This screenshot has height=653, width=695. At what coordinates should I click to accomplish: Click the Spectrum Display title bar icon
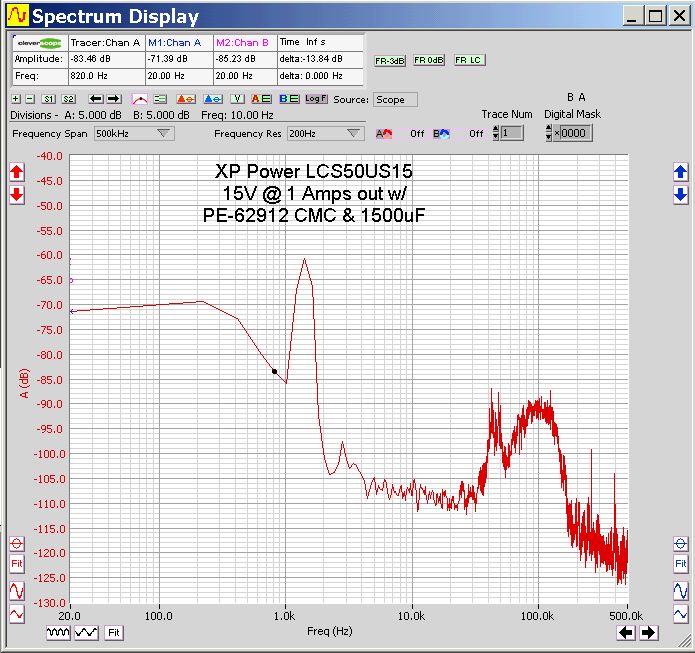[18, 16]
